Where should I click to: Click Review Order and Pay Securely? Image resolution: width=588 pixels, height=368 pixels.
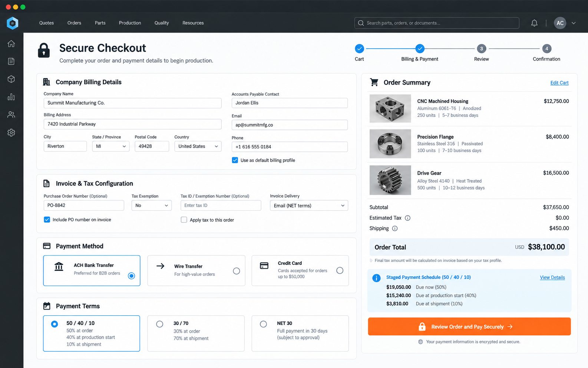[x=469, y=326]
